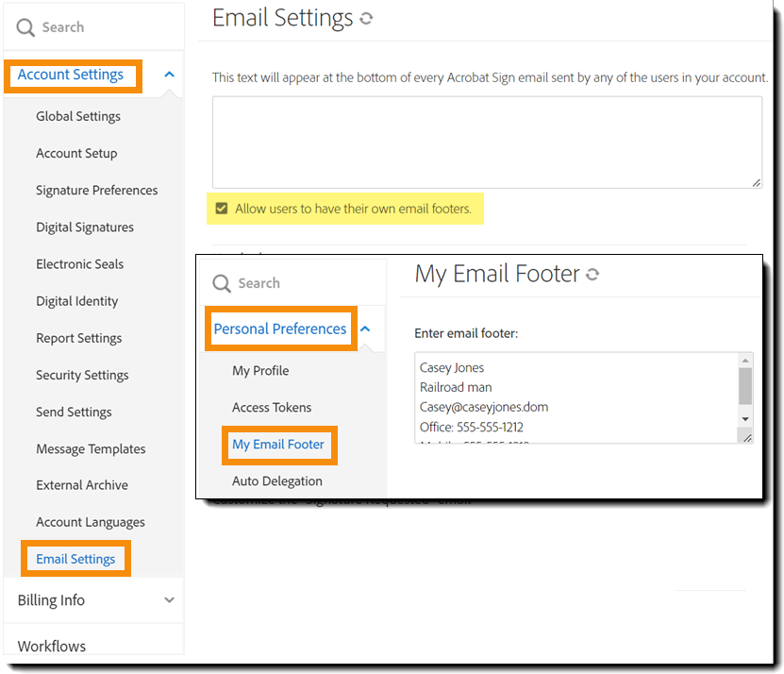Image resolution: width=784 pixels, height=674 pixels.
Task: Click 'Office: 555-555-1212' line in footer
Action: tap(472, 427)
